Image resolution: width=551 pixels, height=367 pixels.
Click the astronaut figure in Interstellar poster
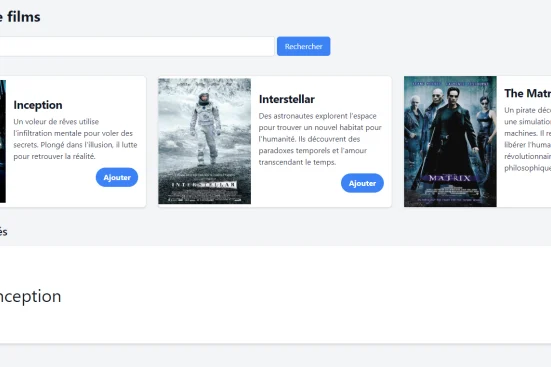205,128
